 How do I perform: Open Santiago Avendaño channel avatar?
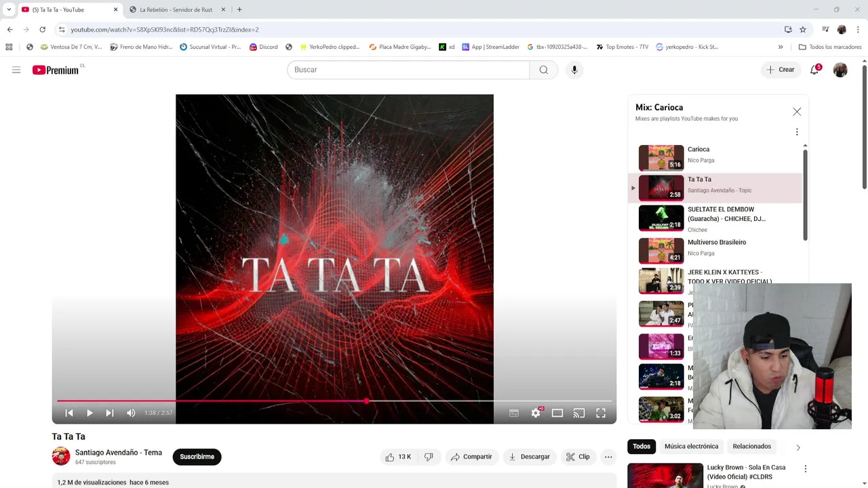pos(61,456)
